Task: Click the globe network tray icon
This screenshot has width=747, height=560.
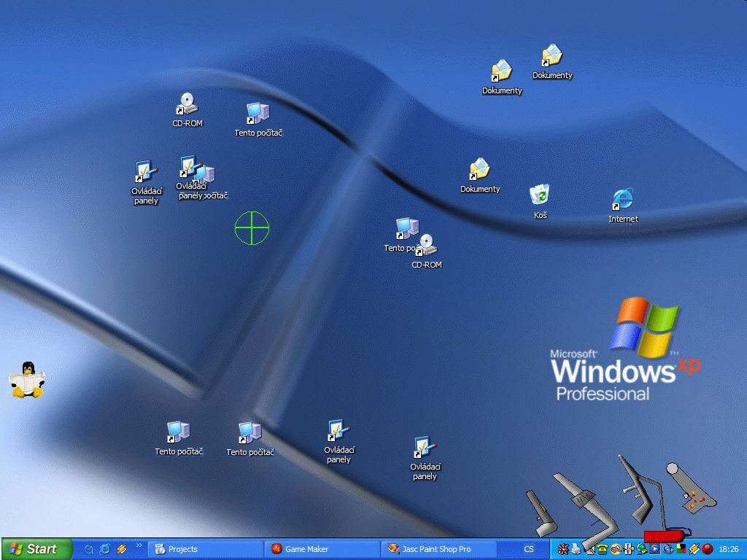Action: pyautogui.click(x=642, y=550)
